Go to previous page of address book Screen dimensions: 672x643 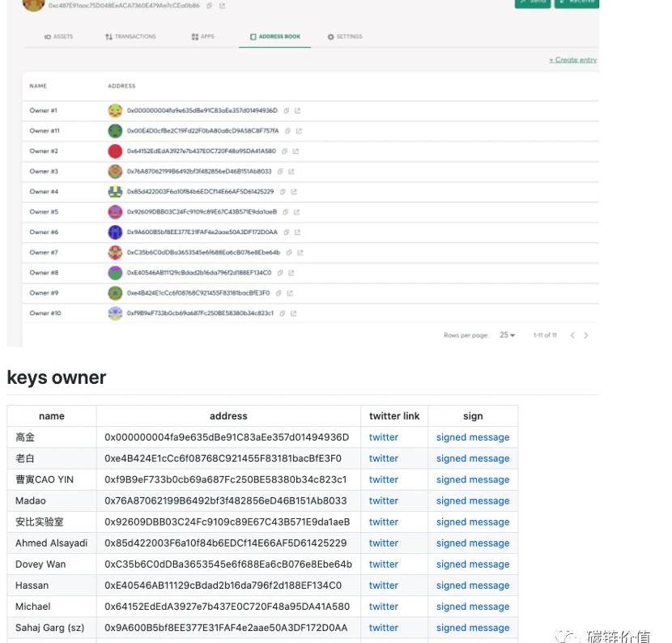[572, 335]
